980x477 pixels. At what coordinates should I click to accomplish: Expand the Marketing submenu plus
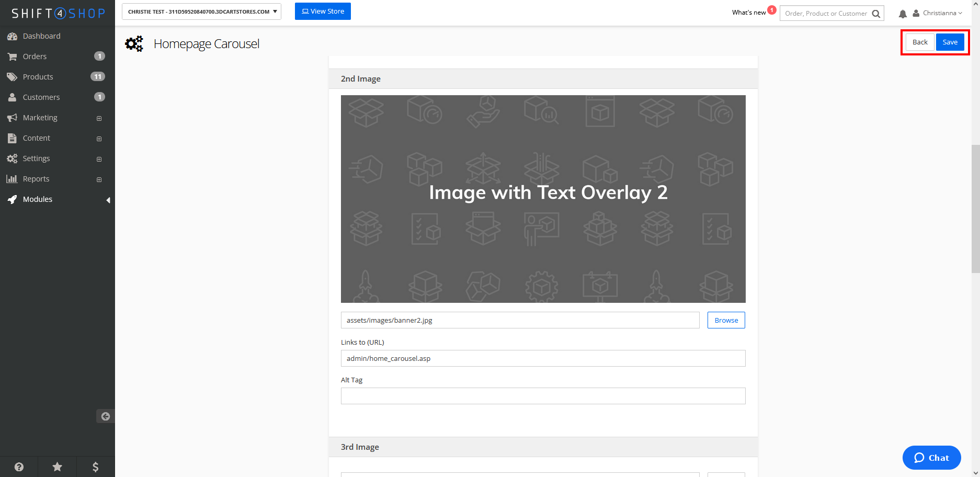point(99,118)
